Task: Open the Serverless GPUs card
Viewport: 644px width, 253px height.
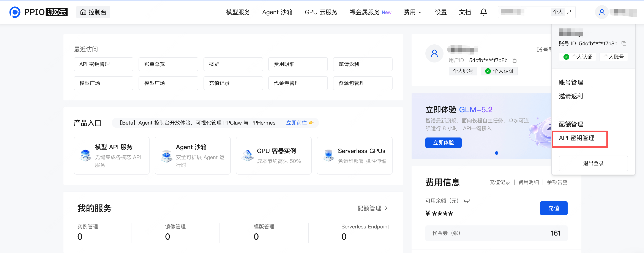Action: point(355,156)
